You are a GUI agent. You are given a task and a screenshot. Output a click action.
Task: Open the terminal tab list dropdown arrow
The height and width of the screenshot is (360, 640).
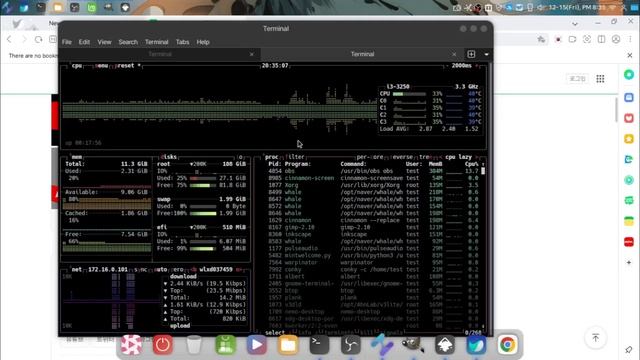tap(486, 54)
